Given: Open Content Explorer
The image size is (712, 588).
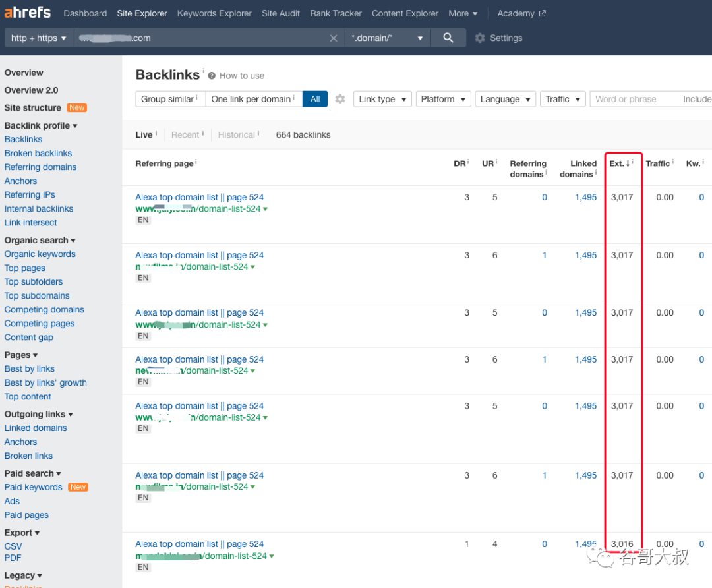Looking at the screenshot, I should click(x=405, y=14).
